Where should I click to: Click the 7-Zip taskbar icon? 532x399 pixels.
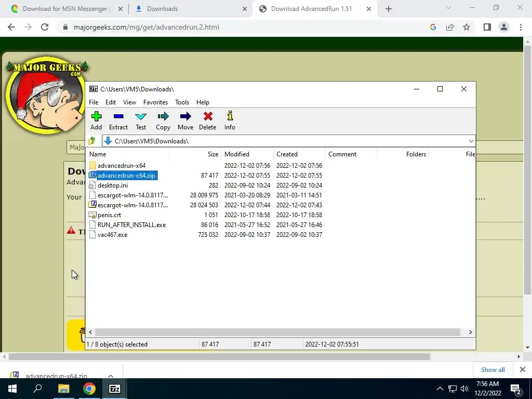tap(114, 389)
